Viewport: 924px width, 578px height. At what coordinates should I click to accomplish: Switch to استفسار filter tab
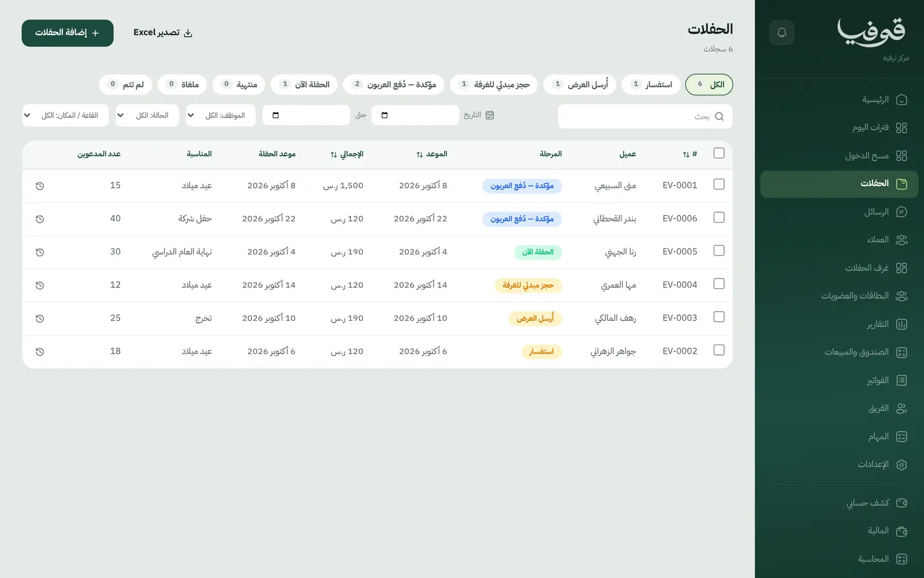(651, 84)
